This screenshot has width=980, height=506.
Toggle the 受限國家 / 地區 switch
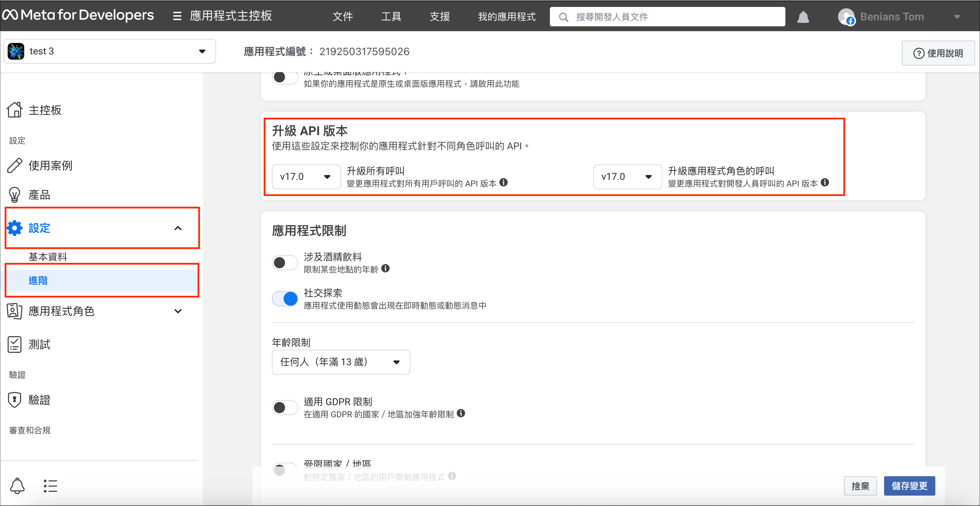point(285,471)
